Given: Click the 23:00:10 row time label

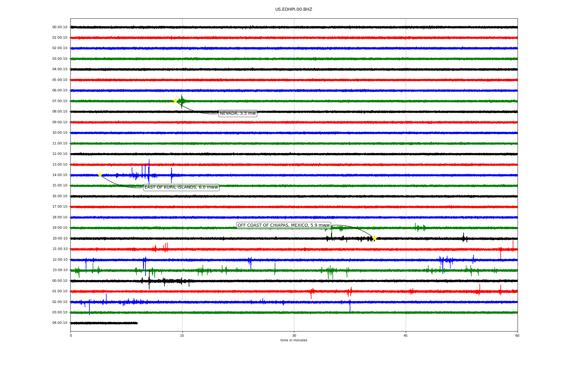Looking at the screenshot, I should click(x=60, y=270).
